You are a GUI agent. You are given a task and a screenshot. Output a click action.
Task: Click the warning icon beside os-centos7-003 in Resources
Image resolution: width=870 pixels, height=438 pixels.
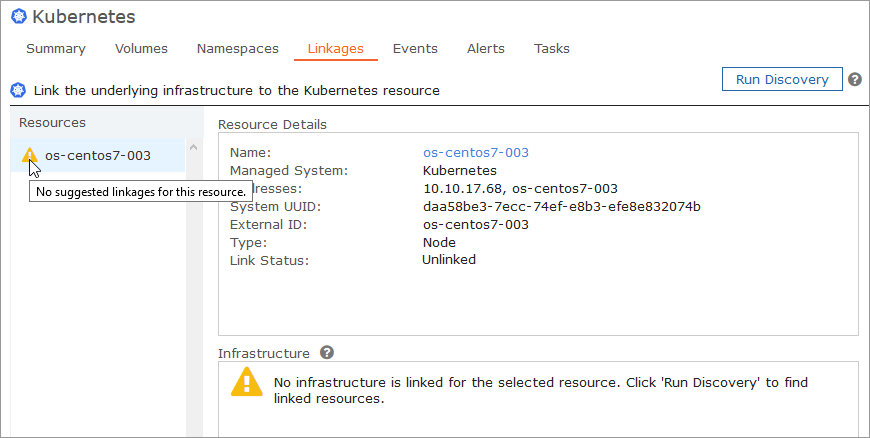click(x=30, y=156)
